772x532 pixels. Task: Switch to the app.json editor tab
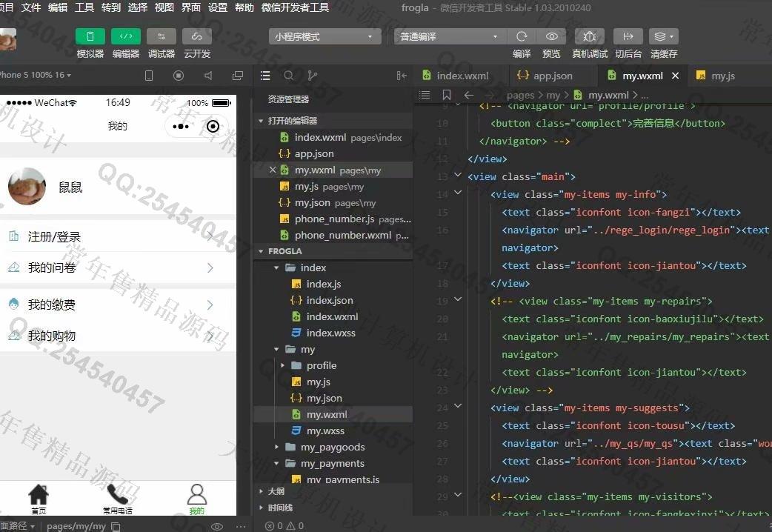[545, 76]
